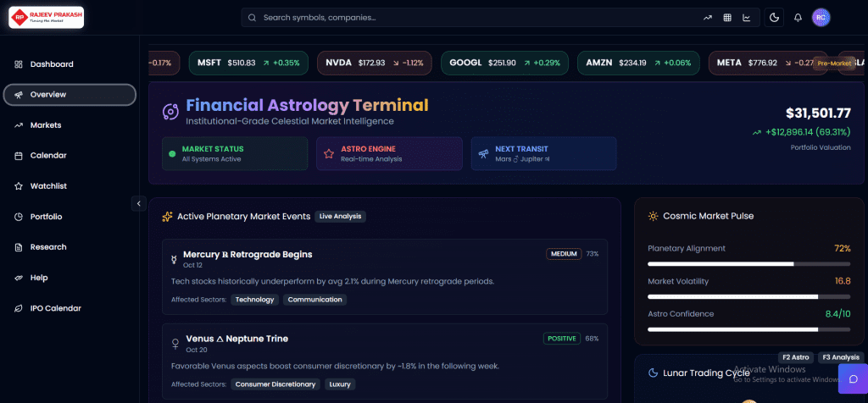The height and width of the screenshot is (403, 868).
Task: Open the IPO Calendar page
Action: (55, 308)
